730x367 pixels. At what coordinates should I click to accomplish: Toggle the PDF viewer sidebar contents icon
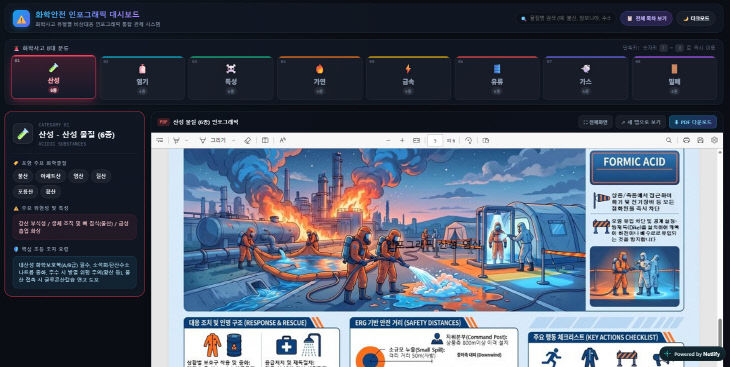point(160,140)
